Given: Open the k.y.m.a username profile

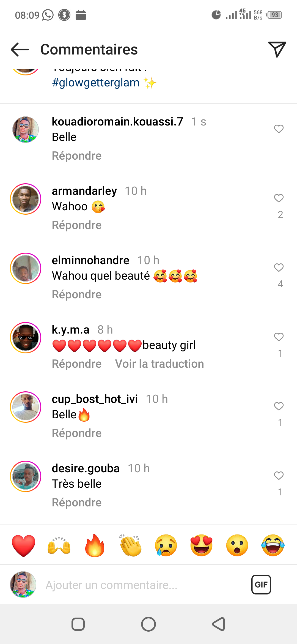Looking at the screenshot, I should [71, 330].
